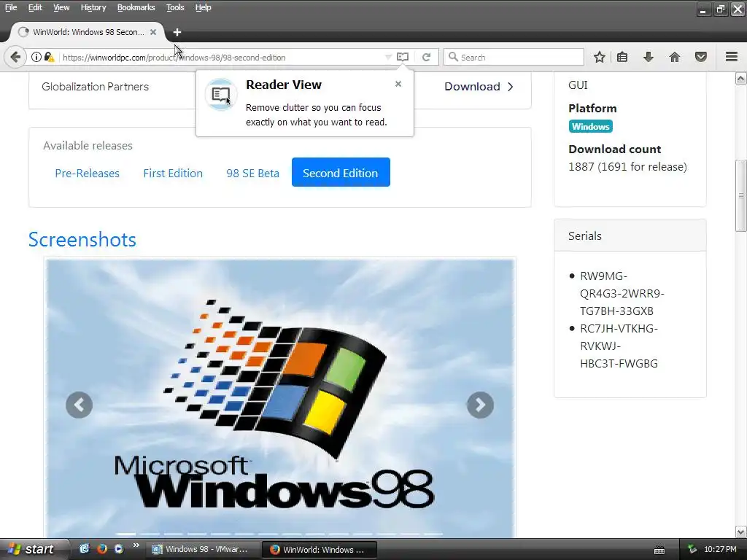Click the 10:27 PM taskbar clock

(x=720, y=550)
